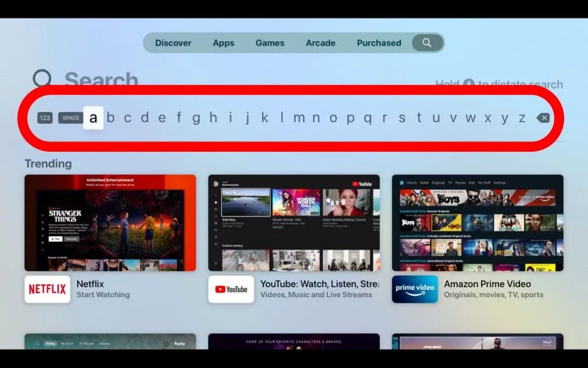Select the highlighted letter a key
588x368 pixels.
93,118
